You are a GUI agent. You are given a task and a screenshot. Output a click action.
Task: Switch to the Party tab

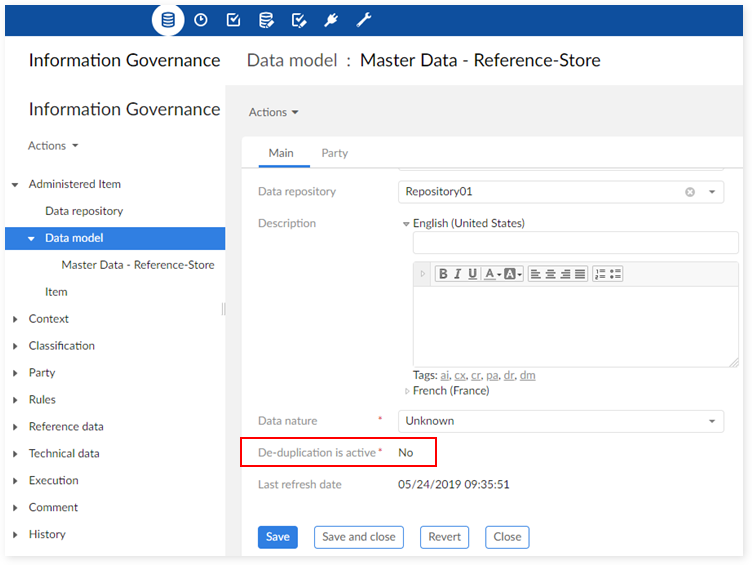click(x=334, y=153)
